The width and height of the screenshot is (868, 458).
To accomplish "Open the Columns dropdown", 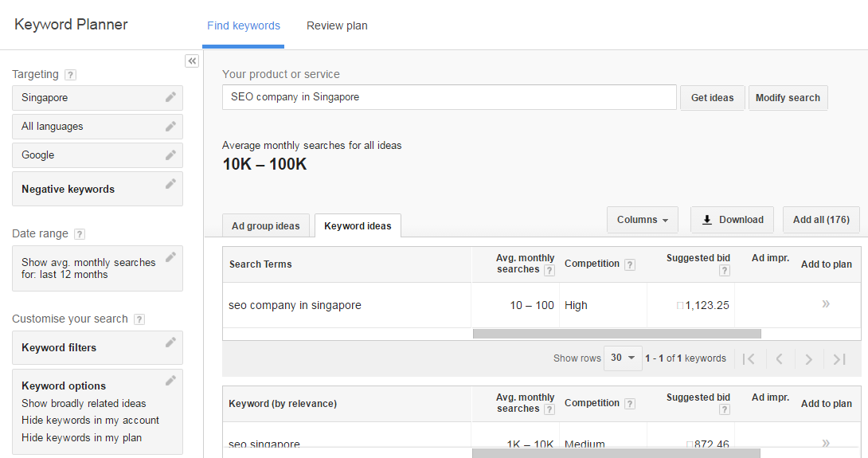I will [642, 220].
